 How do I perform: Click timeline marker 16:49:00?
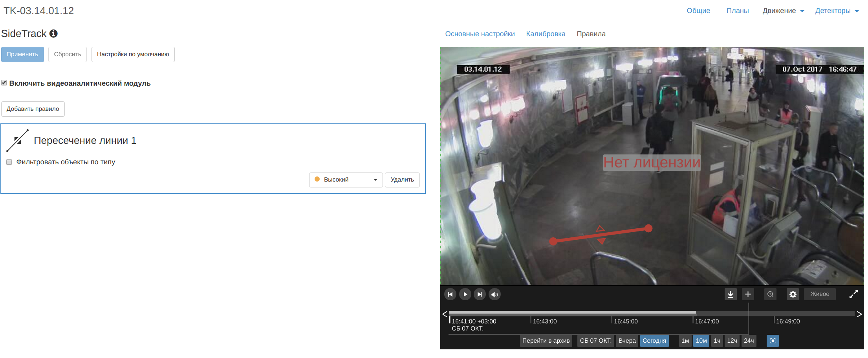(788, 321)
